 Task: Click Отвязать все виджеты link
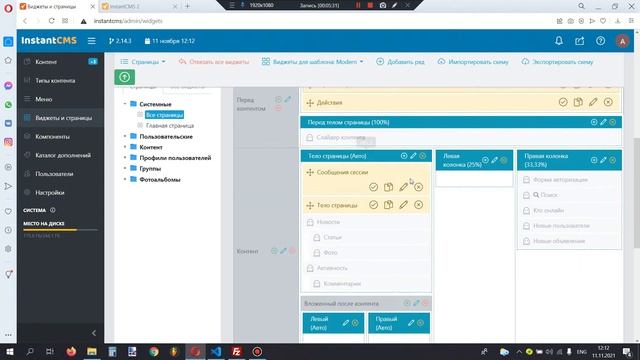point(214,62)
